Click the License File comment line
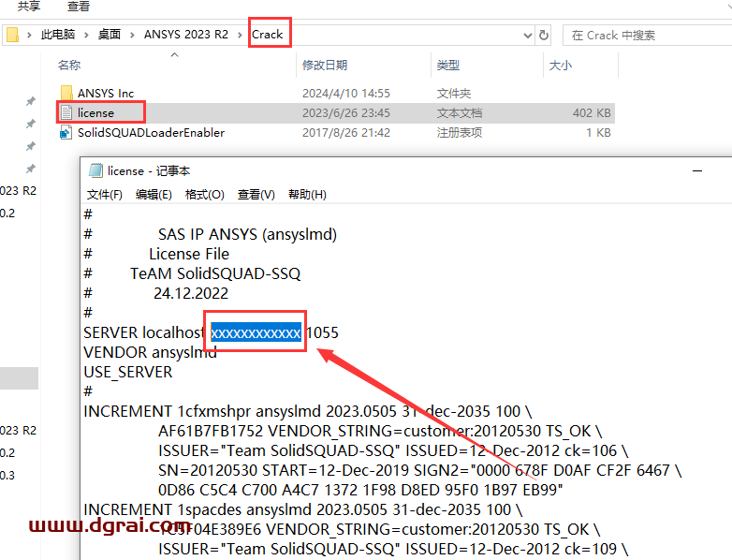This screenshot has height=560, width=732. [189, 254]
